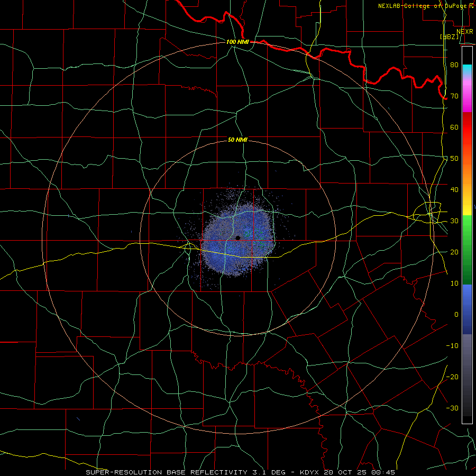Screen dimensions: 476x476
Task: Click the 40 value on color scale
Action: tap(454, 190)
